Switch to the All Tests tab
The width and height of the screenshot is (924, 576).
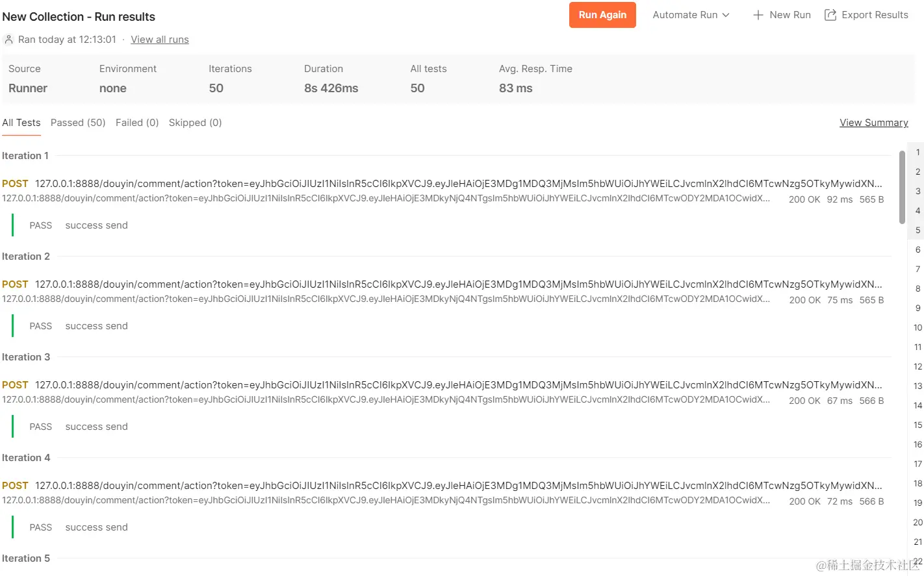21,123
